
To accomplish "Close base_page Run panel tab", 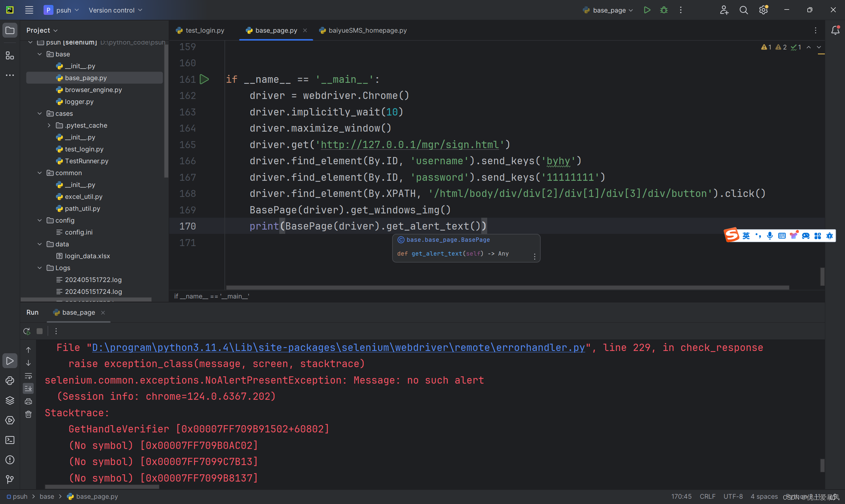I will 103,312.
